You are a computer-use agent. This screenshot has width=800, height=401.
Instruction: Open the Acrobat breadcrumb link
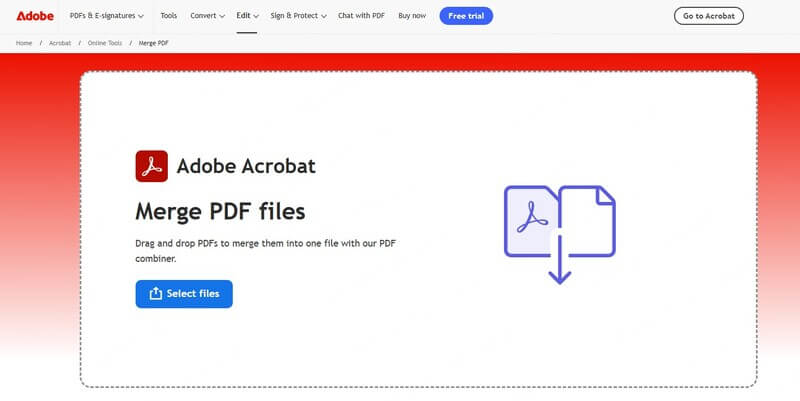pos(60,43)
